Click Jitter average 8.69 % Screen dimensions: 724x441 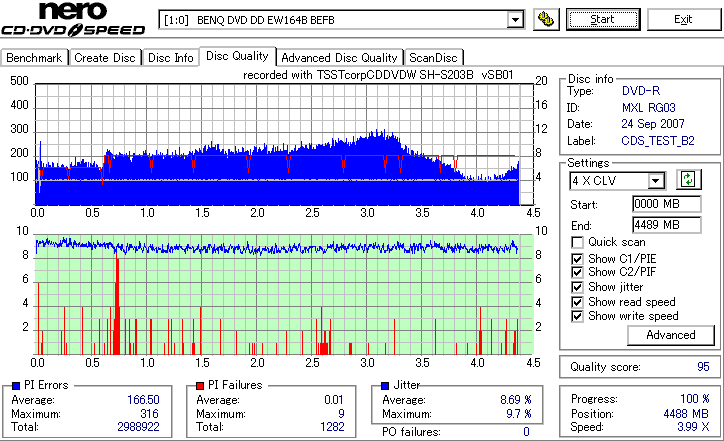[515, 399]
